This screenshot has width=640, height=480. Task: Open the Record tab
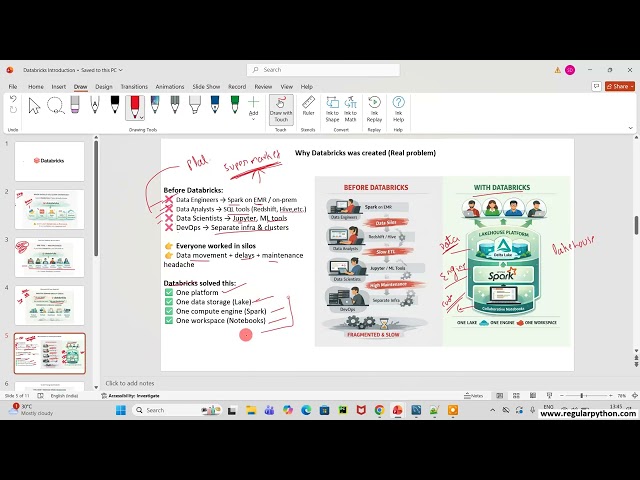[x=237, y=87]
